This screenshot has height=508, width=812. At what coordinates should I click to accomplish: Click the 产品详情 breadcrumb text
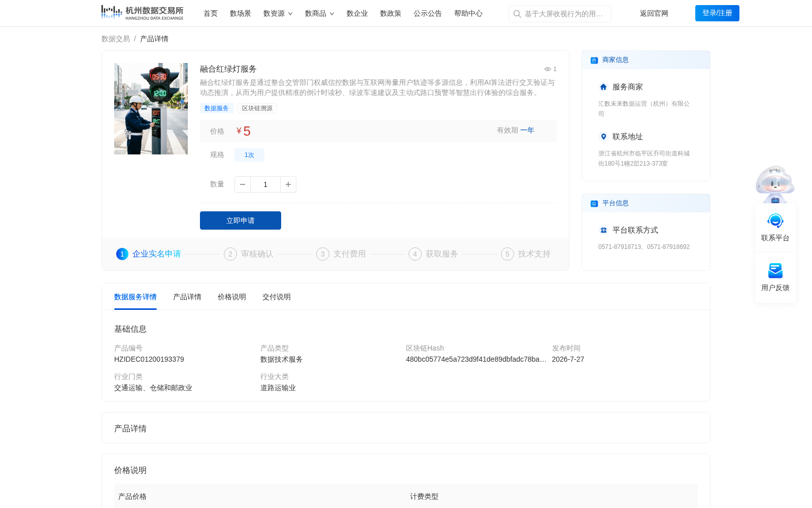coord(154,39)
